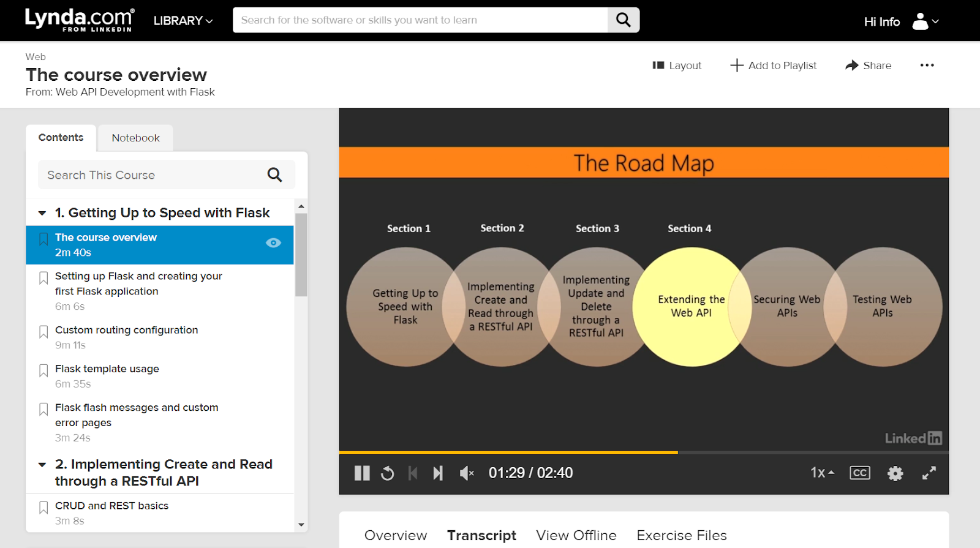This screenshot has height=548, width=980.
Task: Seek along the video progress bar
Action: point(644,452)
